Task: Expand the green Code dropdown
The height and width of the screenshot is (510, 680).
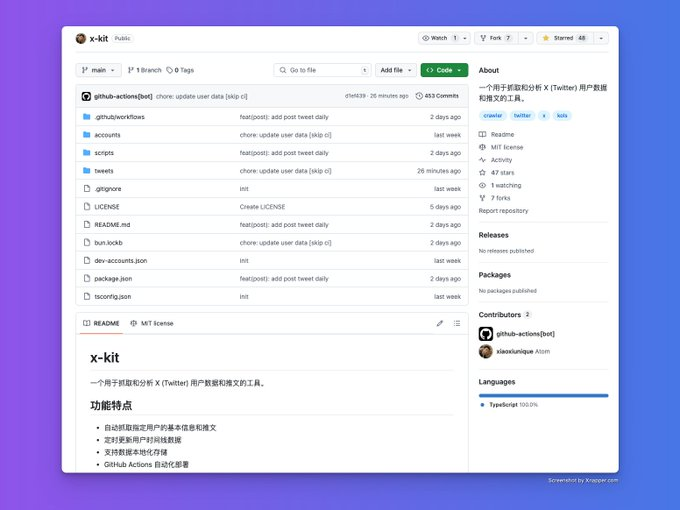Action: [x=444, y=70]
